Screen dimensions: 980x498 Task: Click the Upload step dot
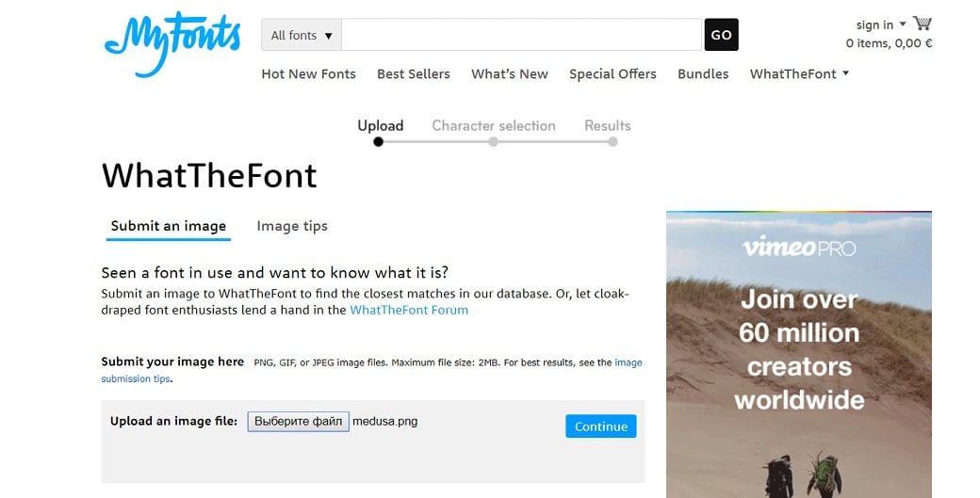(x=378, y=142)
